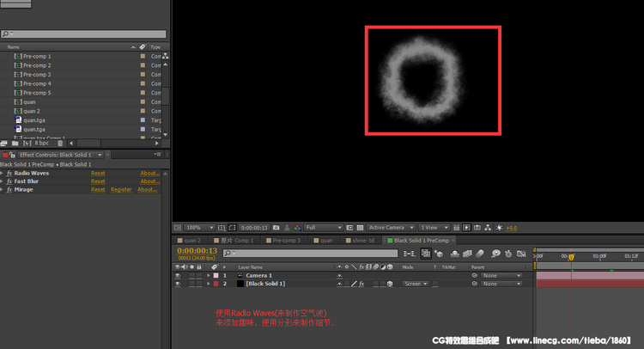Switch to the shine-td timeline tab
The image size is (644, 349).
click(360, 241)
